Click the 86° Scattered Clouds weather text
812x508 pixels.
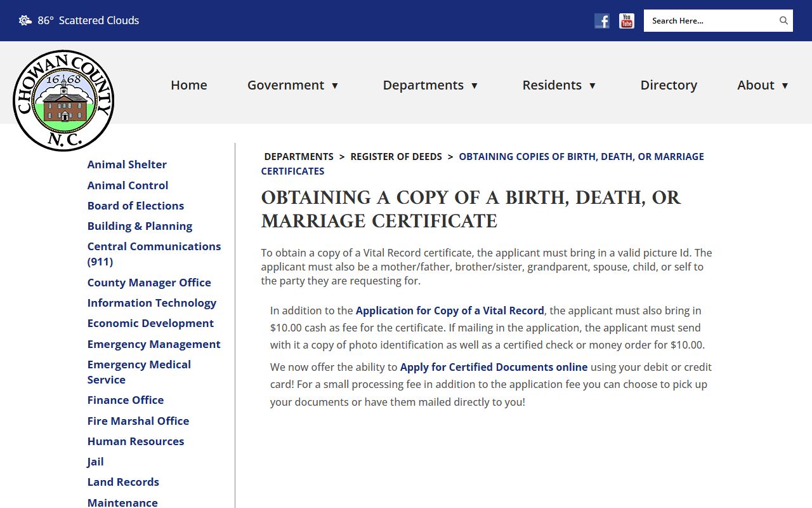tap(88, 20)
